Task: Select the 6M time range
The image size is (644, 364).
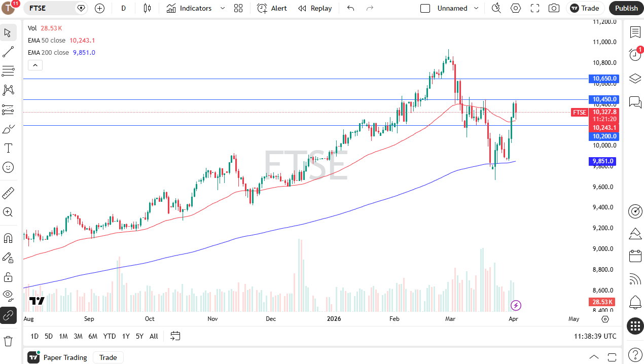Action: [x=93, y=336]
